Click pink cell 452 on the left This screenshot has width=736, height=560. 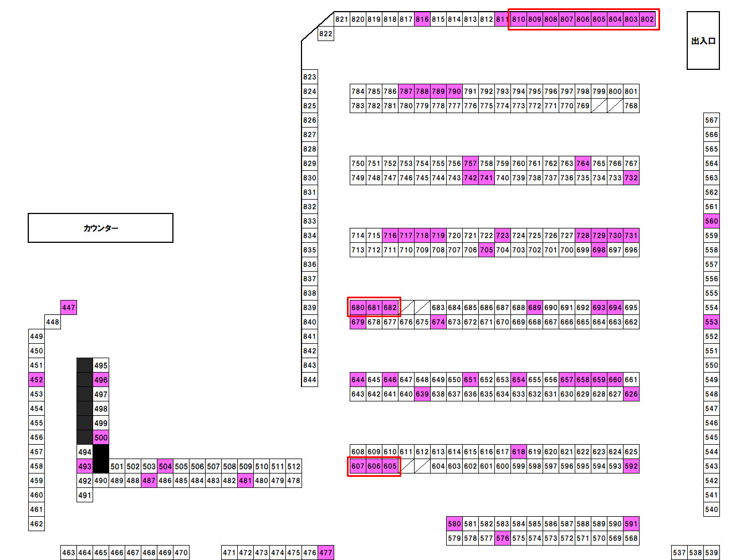tap(37, 380)
